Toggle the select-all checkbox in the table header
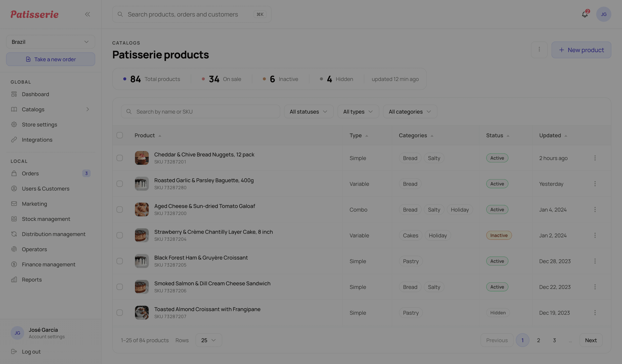This screenshot has width=622, height=364. 119,135
